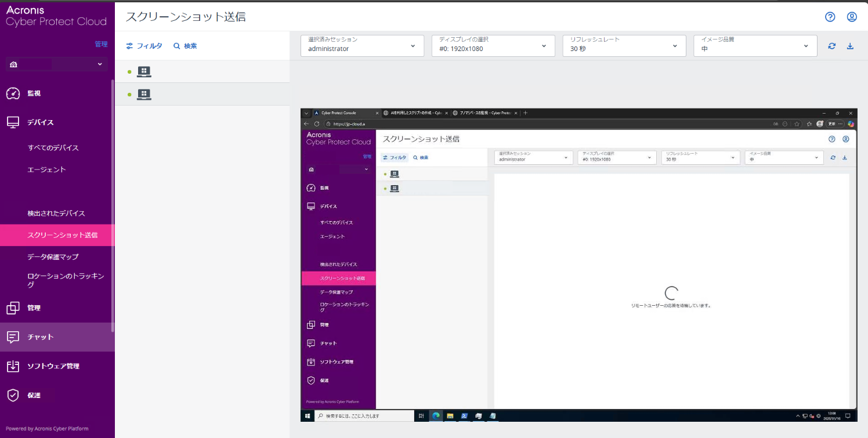Open 監視 (Monitoring) in the main sidebar
This screenshot has width=868, height=438.
click(x=34, y=93)
